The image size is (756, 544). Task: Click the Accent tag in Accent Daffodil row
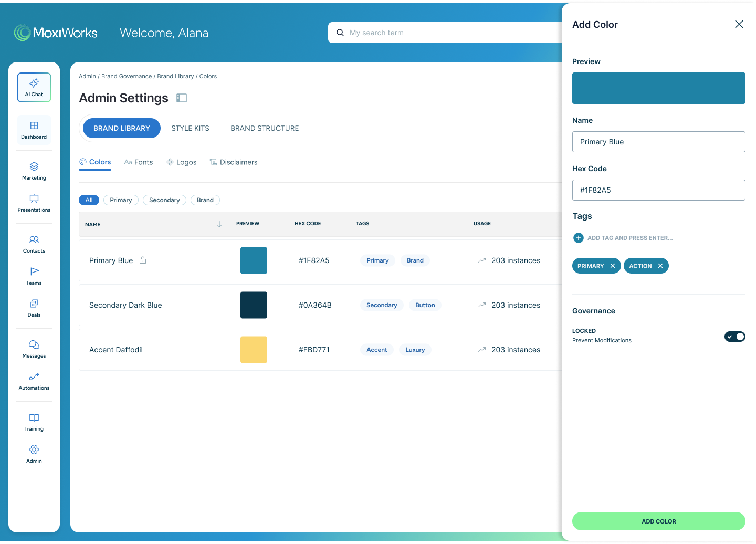pos(376,350)
